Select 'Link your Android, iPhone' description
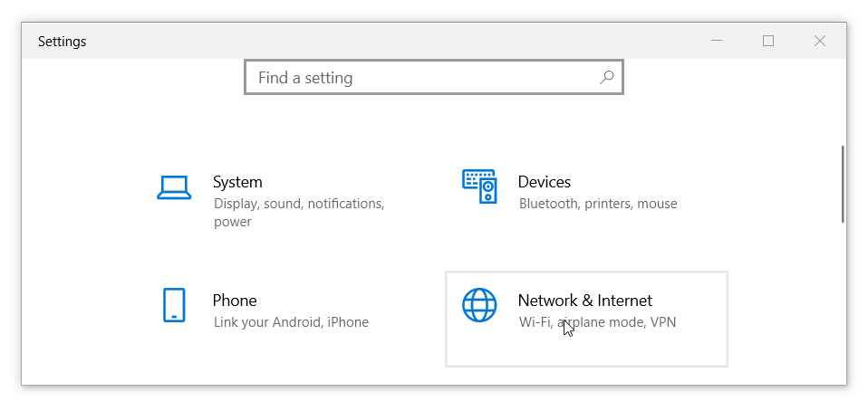 [x=291, y=322]
